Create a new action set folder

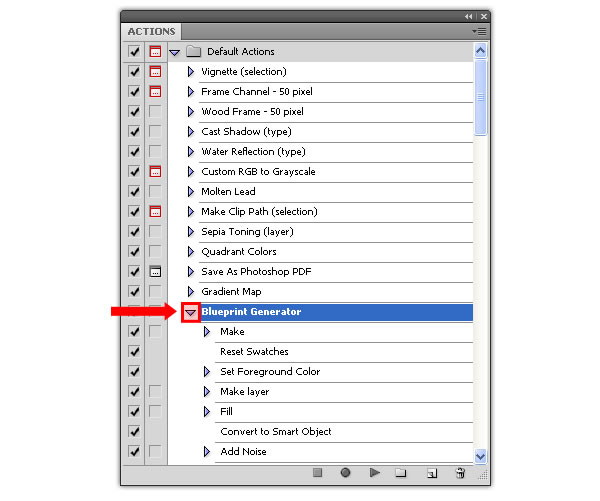[401, 473]
